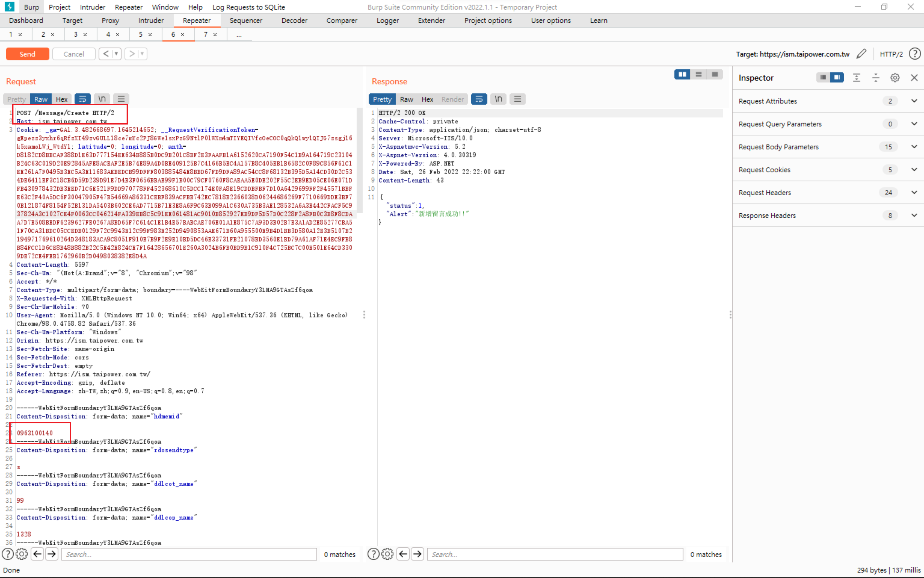Toggle word wrap in Response viewer
Viewport: 924px width, 578px height.
479,99
